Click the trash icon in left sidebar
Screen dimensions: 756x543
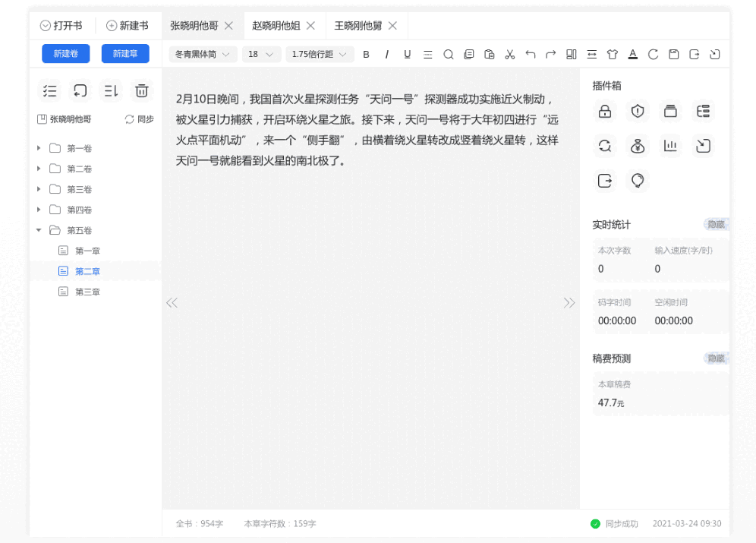(140, 90)
